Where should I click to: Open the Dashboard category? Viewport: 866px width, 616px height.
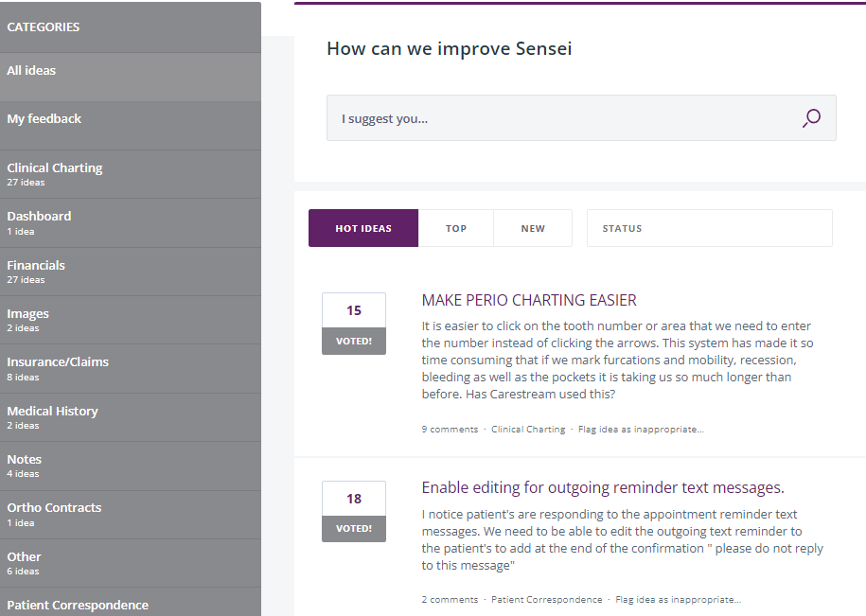131,222
